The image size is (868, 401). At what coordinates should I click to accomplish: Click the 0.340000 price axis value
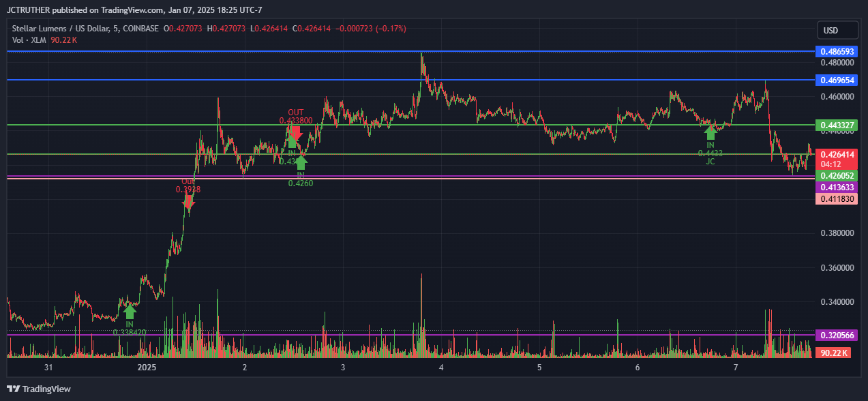pos(837,301)
